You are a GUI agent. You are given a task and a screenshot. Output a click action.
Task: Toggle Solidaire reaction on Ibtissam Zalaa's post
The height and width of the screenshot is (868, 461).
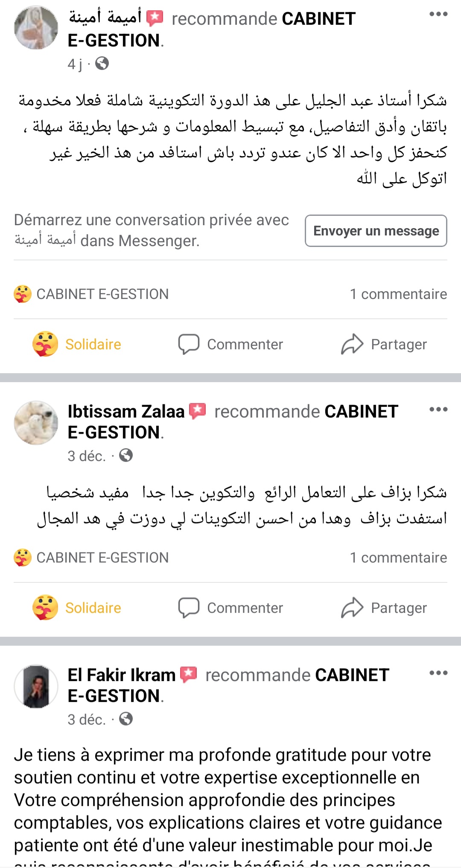[x=77, y=608]
